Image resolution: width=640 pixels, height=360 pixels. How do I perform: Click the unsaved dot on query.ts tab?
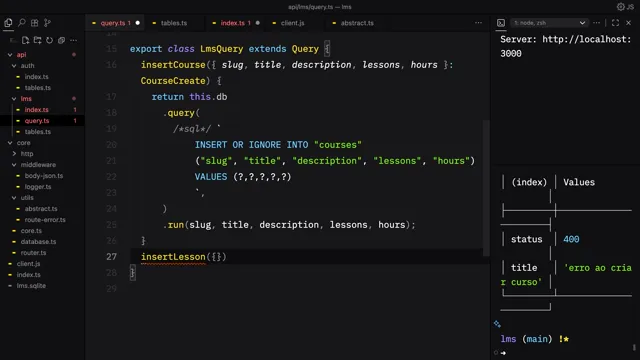pyautogui.click(x=138, y=23)
